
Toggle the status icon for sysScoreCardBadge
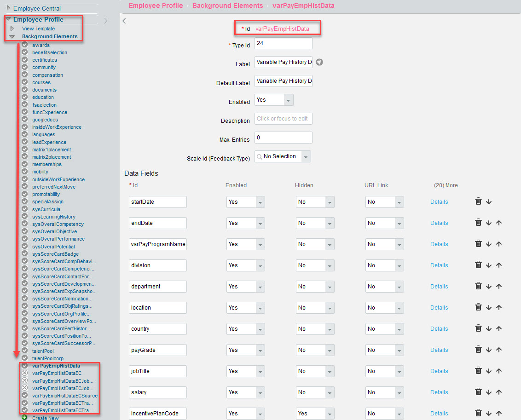point(24,253)
